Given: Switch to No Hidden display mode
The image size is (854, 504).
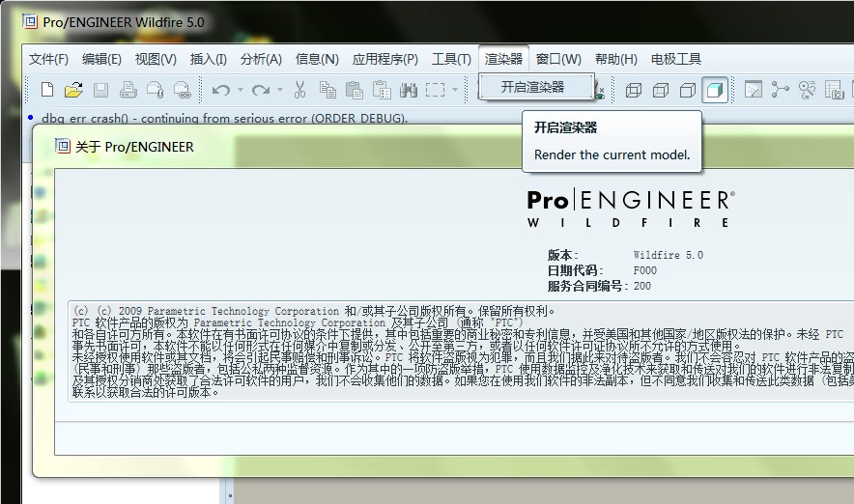Looking at the screenshot, I should (688, 90).
